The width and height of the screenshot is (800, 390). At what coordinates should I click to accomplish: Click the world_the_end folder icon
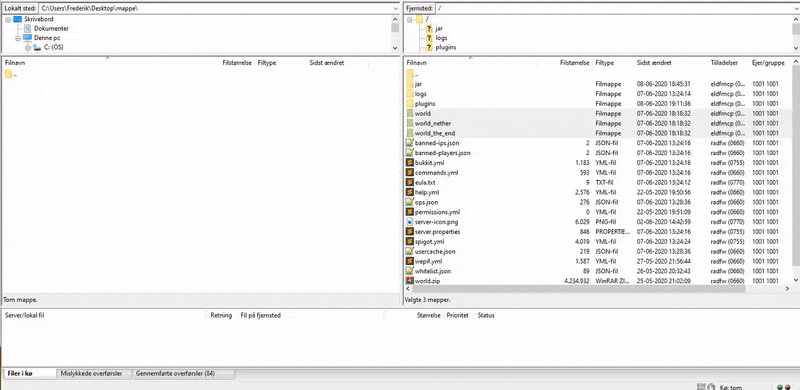(410, 133)
